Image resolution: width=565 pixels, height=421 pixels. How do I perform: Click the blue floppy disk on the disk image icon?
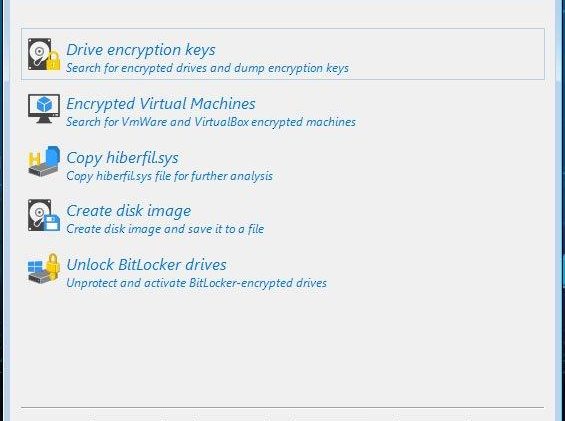52,222
